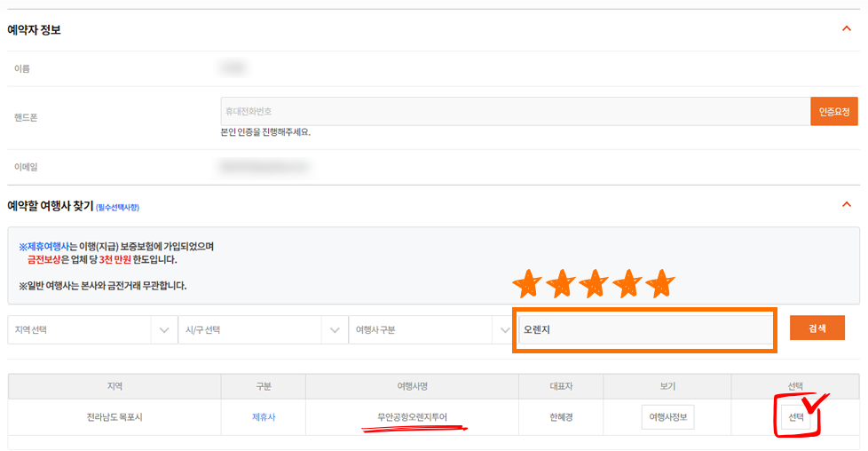The height and width of the screenshot is (451, 868).
Task: Click the blurred 이메일 email value
Action: pyautogui.click(x=264, y=166)
